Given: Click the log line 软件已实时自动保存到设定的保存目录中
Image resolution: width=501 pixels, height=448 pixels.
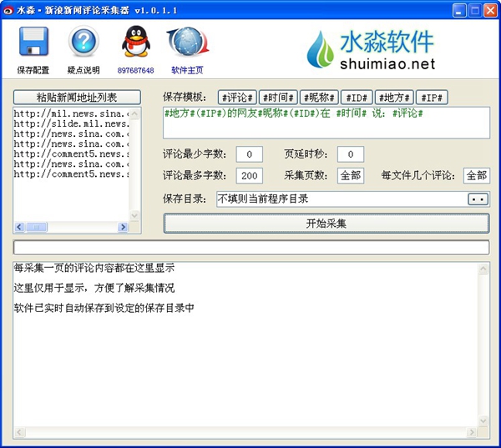Looking at the screenshot, I should point(104,308).
